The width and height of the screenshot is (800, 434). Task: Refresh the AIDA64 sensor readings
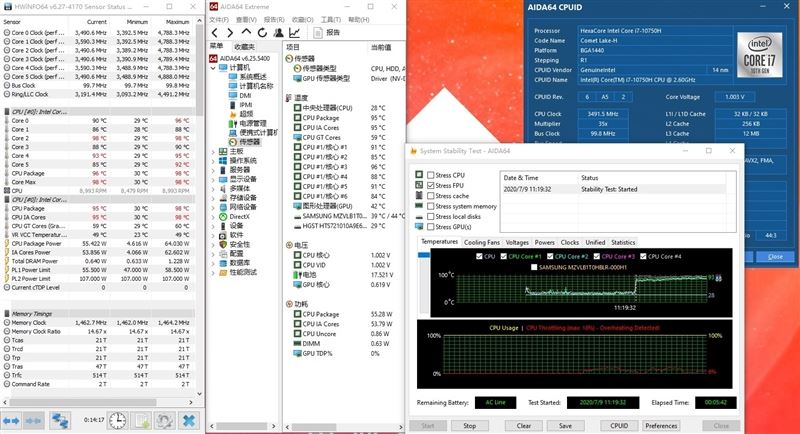point(262,33)
